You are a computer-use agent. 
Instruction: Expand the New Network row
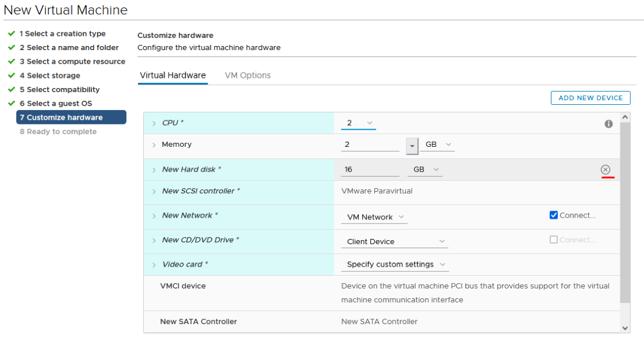(x=154, y=216)
